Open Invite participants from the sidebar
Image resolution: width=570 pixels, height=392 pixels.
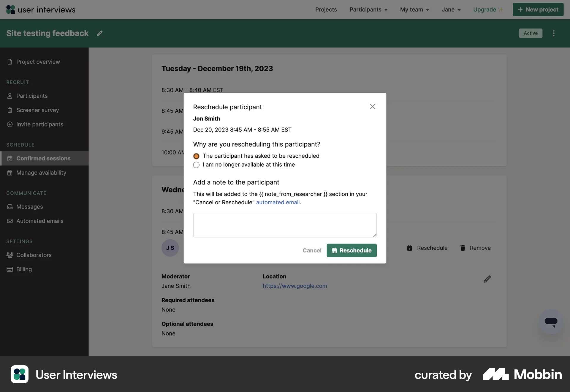10,124
